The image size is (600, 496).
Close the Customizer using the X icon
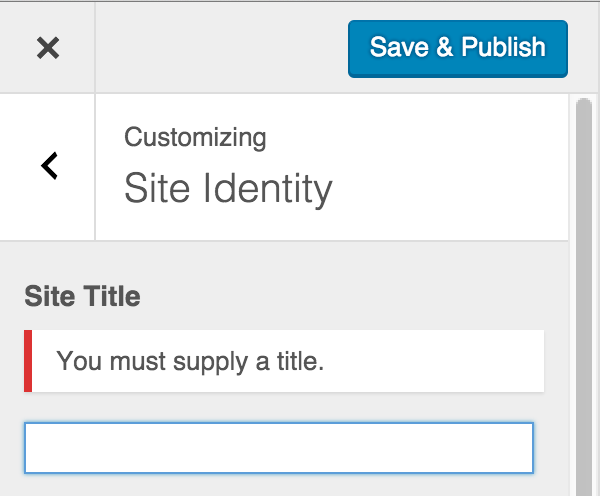coord(48,48)
